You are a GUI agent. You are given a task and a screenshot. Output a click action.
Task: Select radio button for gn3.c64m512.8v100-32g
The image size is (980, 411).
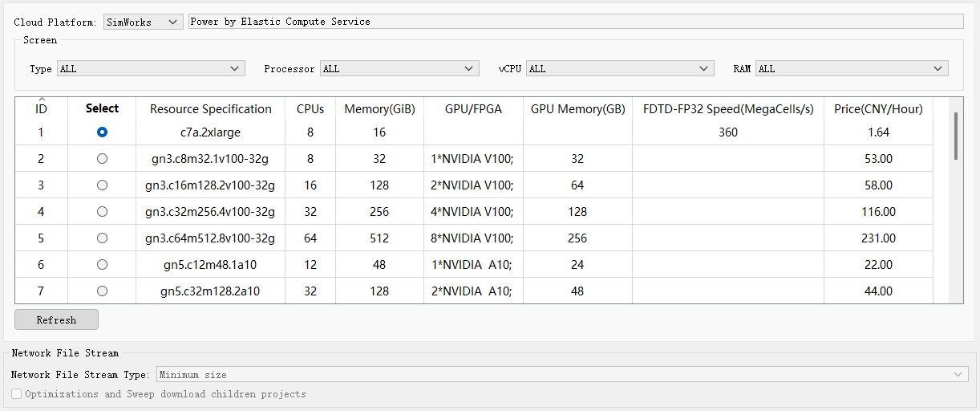102,238
